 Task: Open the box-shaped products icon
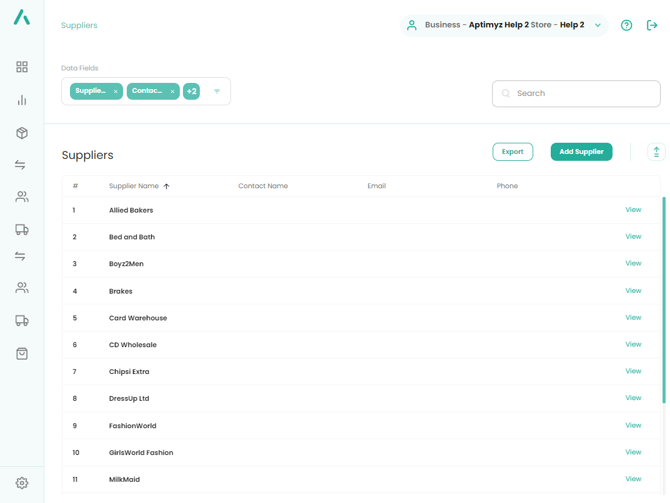(22, 133)
